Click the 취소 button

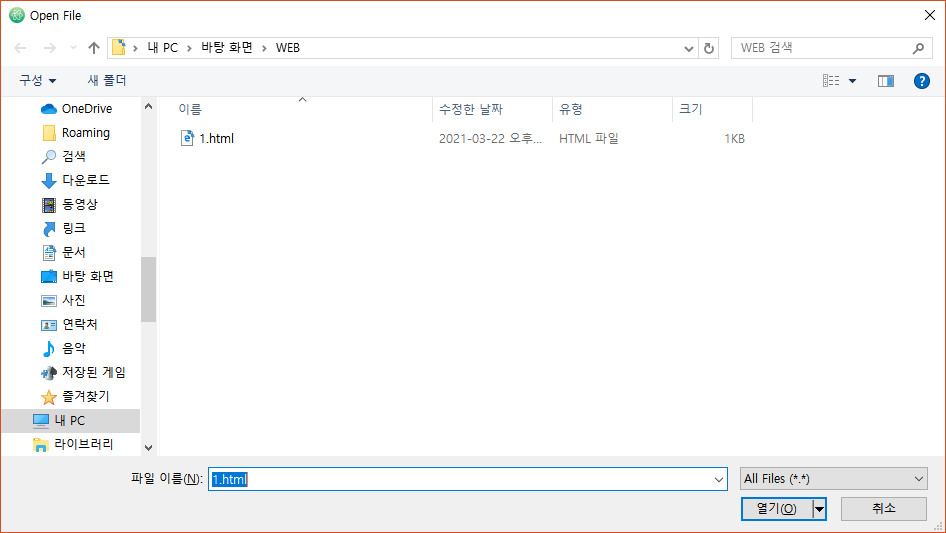click(884, 509)
